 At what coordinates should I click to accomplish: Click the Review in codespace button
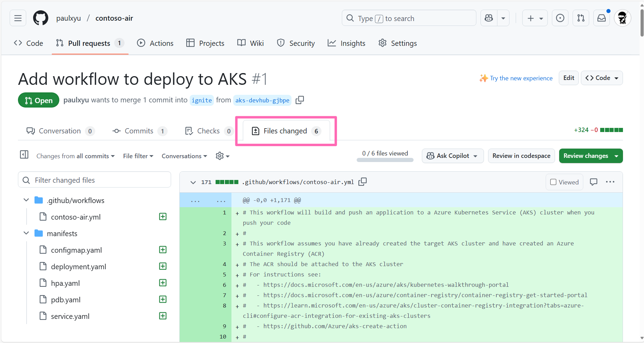521,156
